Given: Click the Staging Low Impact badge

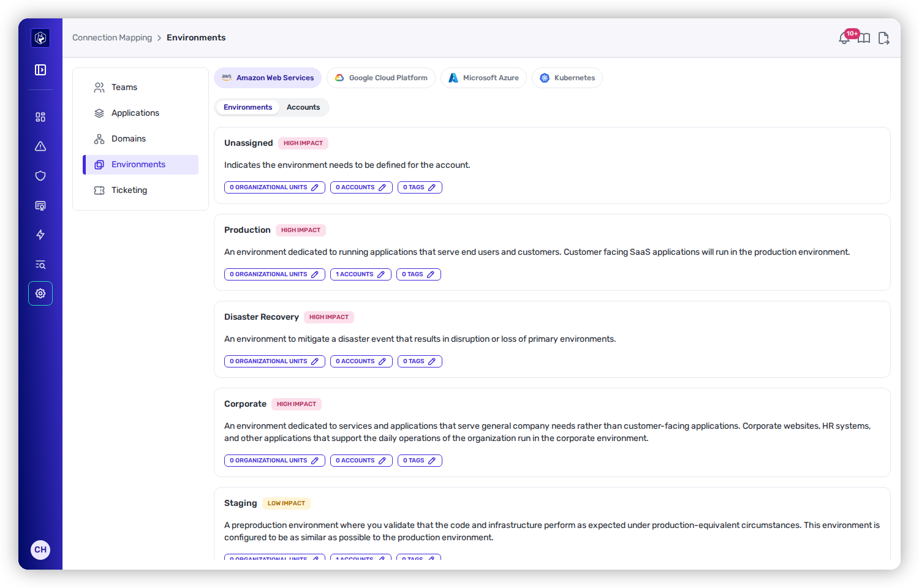Looking at the screenshot, I should [x=286, y=503].
